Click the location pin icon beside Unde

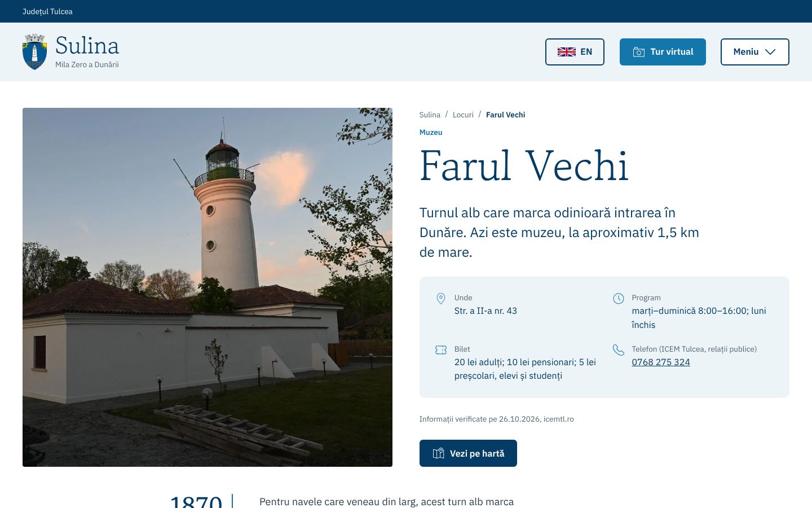pos(441,299)
